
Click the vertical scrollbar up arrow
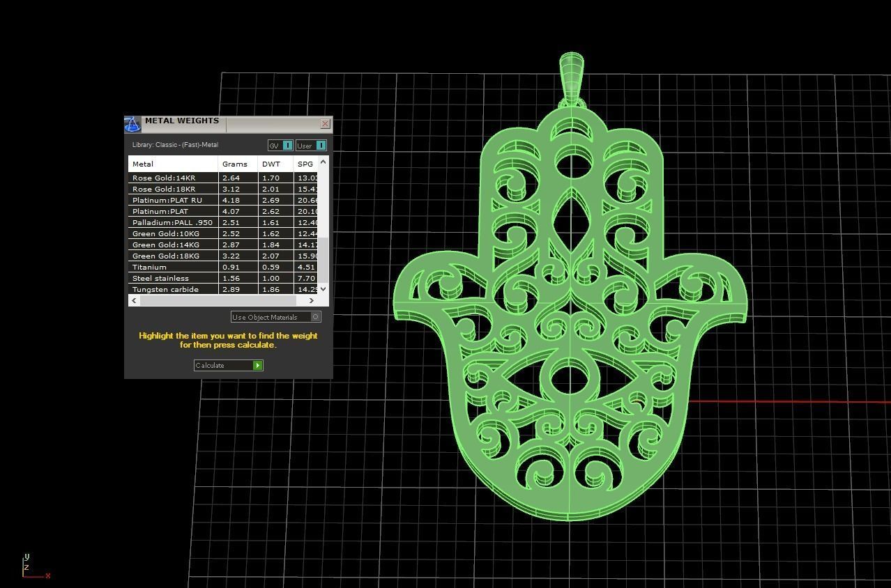tap(323, 162)
